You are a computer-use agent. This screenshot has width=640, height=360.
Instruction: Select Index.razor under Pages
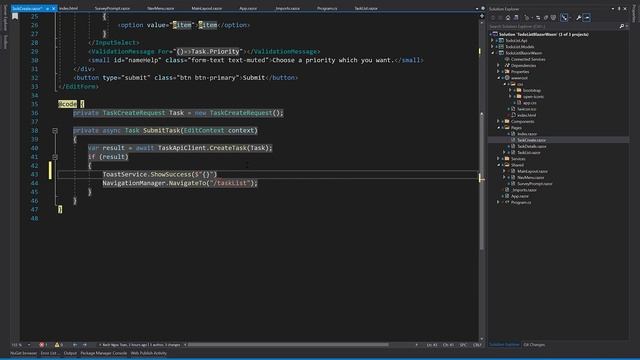[x=527, y=133]
